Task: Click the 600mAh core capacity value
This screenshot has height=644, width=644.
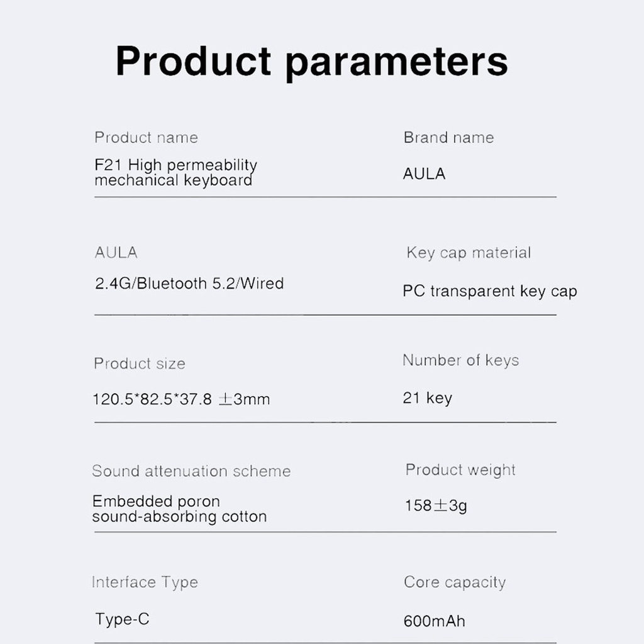Action: [434, 621]
